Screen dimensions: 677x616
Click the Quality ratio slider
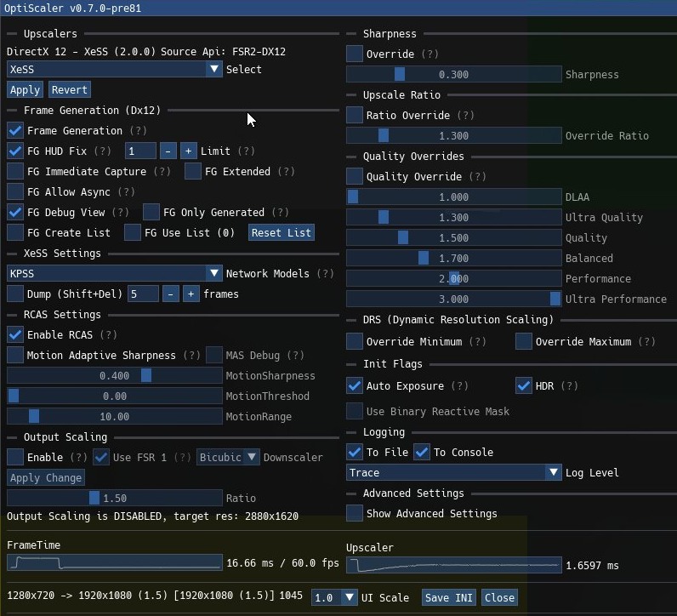[454, 238]
